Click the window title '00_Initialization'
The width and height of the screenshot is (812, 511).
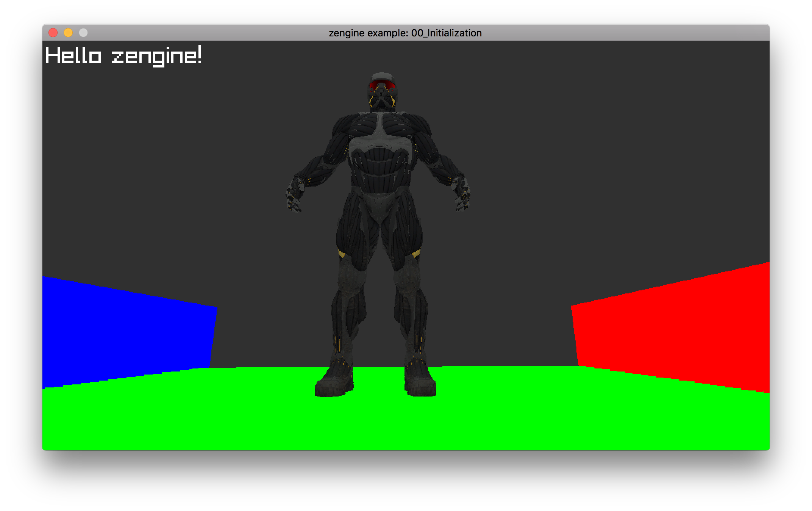[x=446, y=33]
